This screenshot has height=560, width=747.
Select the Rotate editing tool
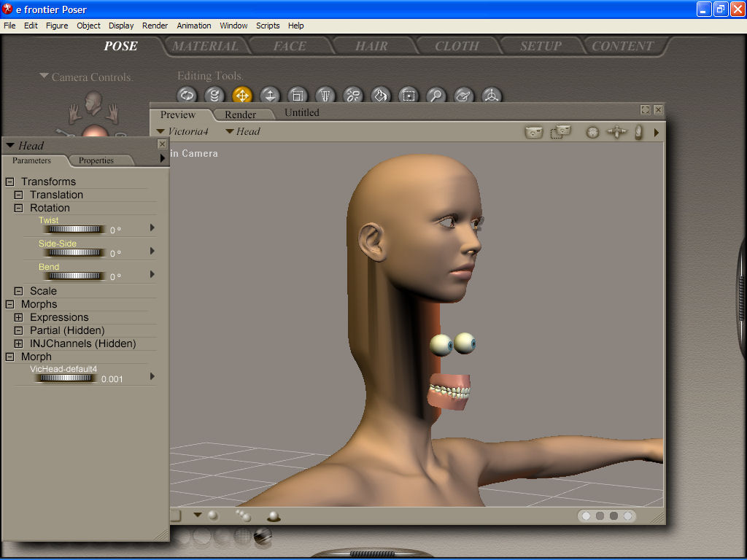coord(187,96)
